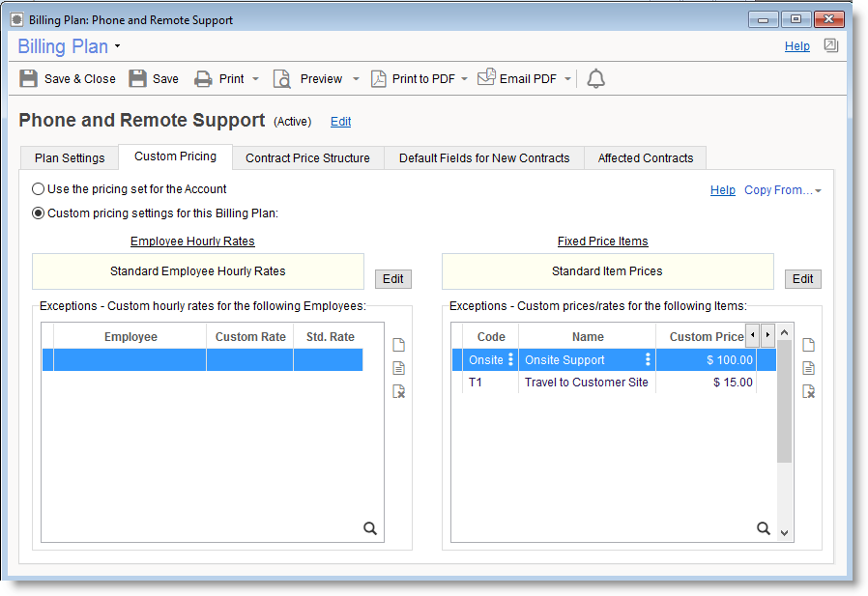
Task: Expand the Billing Plan title menu arrow
Action: [117, 46]
